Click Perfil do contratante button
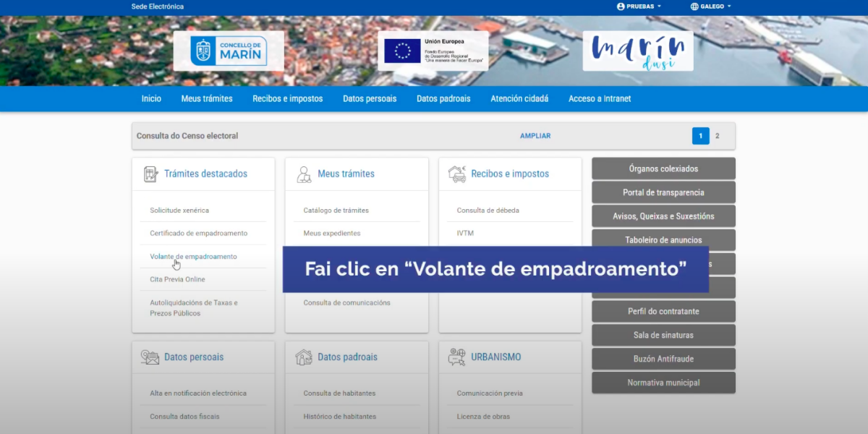868x434 pixels. (x=663, y=312)
